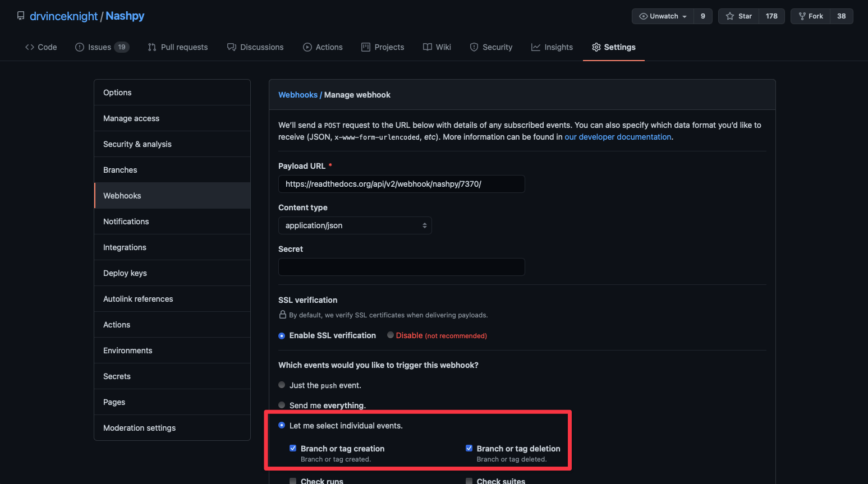The image size is (868, 484).
Task: Open Security shield icon tab
Action: pos(474,47)
